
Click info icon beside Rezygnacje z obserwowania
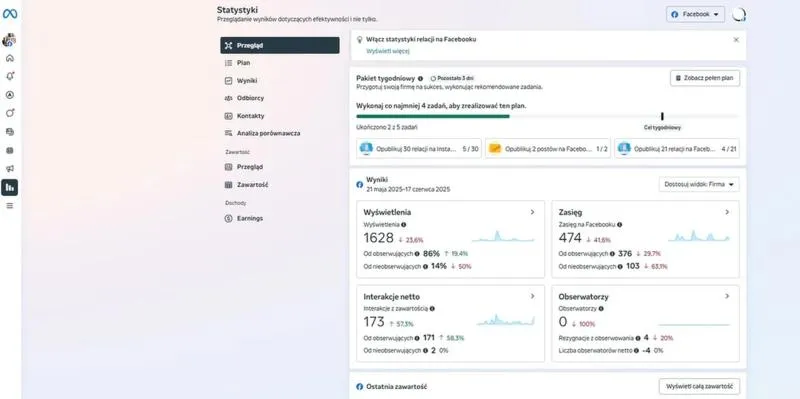[x=638, y=338]
